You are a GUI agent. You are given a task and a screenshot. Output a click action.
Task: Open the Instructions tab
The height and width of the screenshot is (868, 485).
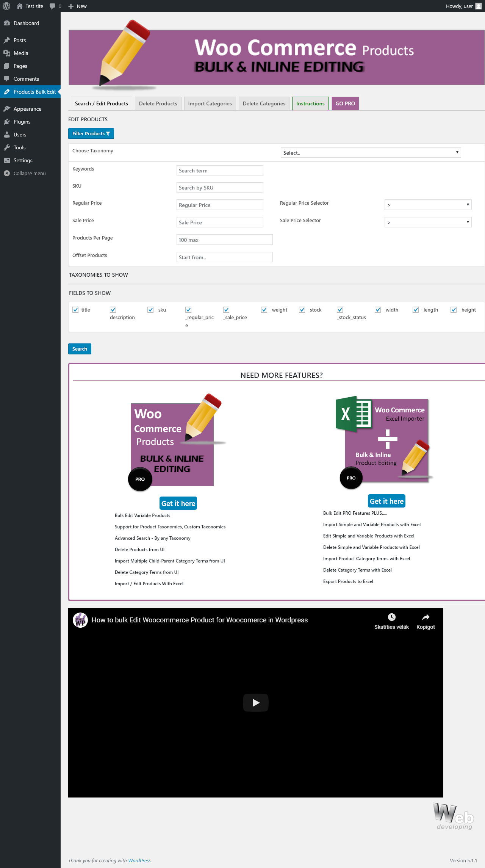click(310, 103)
